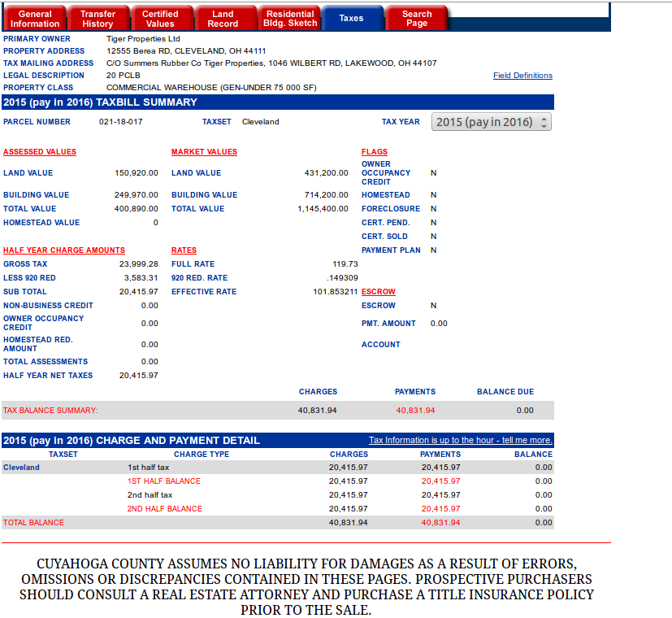Select the Taxes tab
This screenshot has height=618, width=672.
(351, 18)
